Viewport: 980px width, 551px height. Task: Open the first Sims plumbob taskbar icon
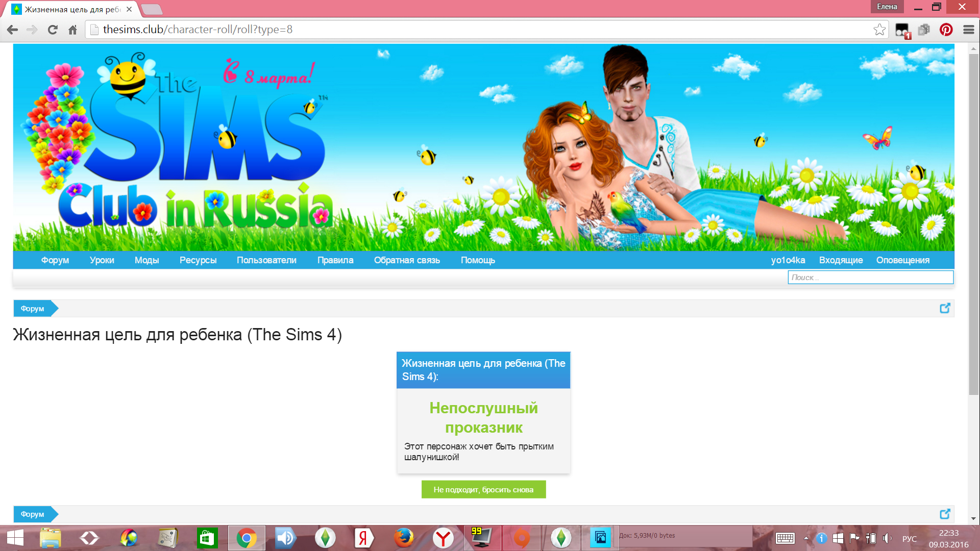pyautogui.click(x=325, y=538)
